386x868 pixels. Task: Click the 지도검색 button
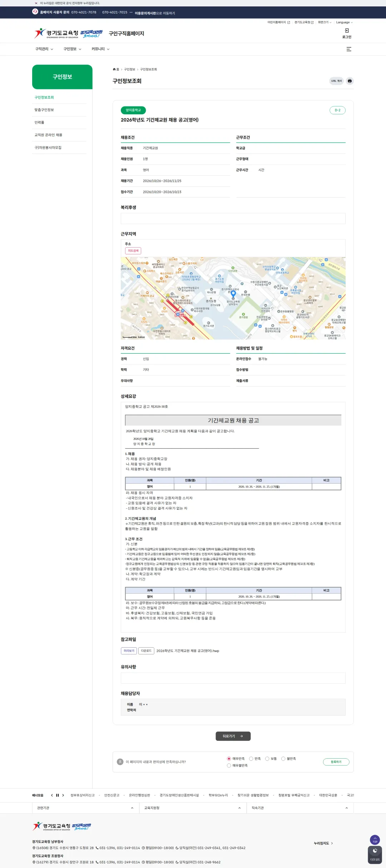[133, 251]
